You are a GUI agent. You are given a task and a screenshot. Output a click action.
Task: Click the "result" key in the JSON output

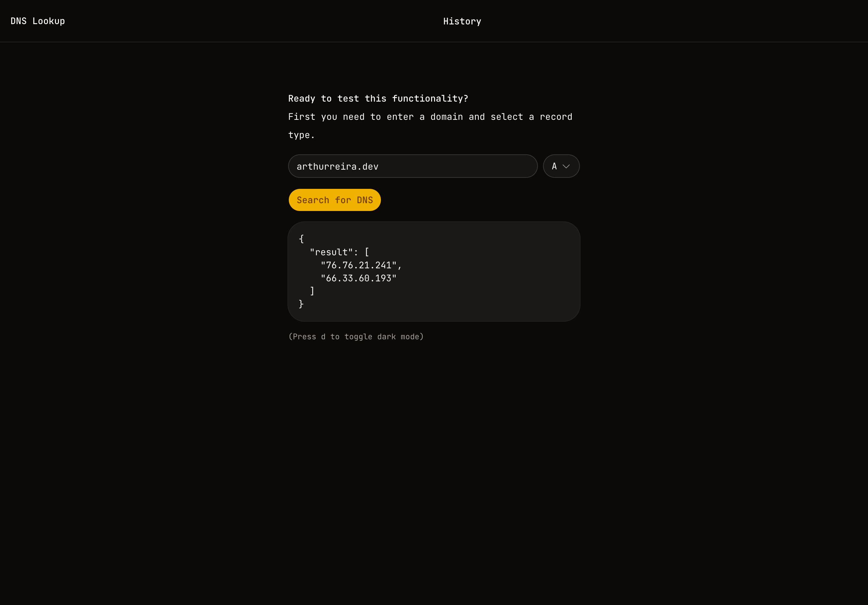point(331,252)
